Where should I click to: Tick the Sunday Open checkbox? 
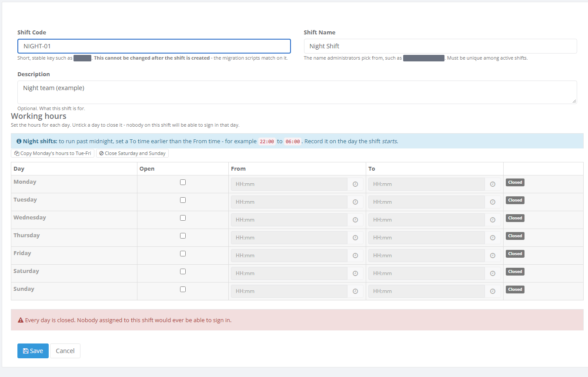pyautogui.click(x=183, y=289)
